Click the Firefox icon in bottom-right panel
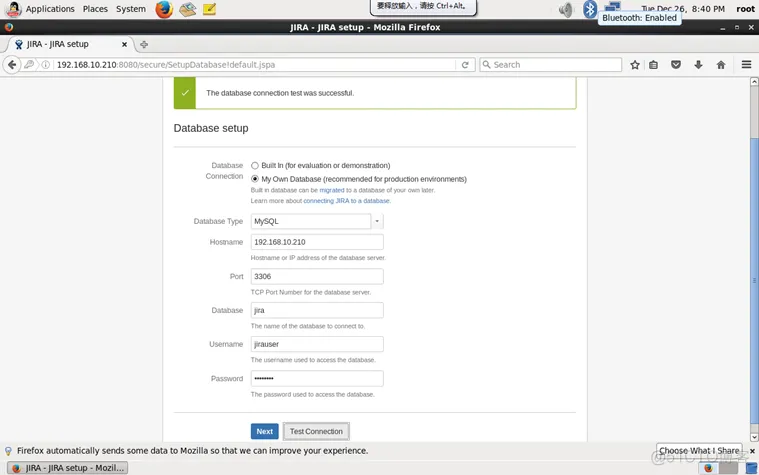The image size is (759, 475). tap(708, 468)
